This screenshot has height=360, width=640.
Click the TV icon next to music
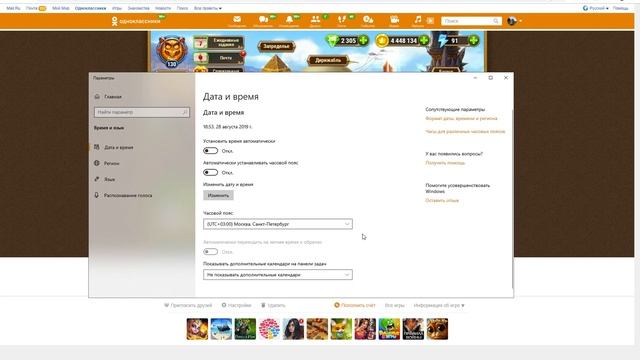pos(430,20)
